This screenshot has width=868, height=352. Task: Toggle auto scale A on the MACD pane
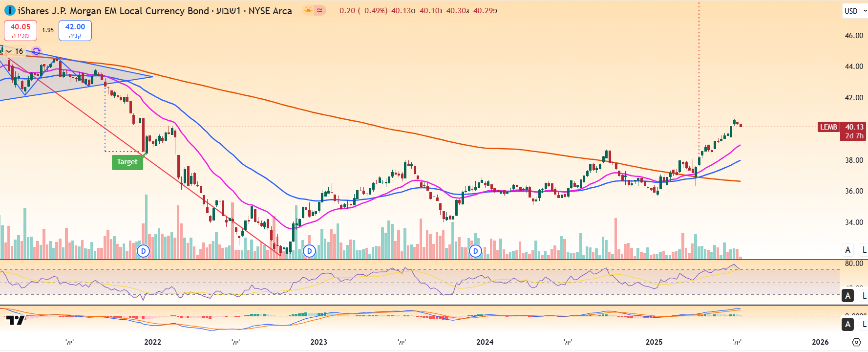848,324
